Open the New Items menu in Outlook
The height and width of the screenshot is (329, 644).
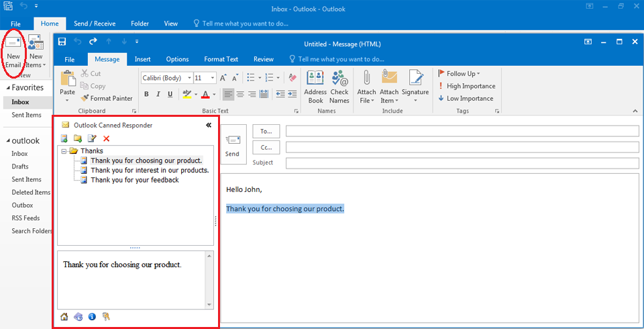coord(36,52)
